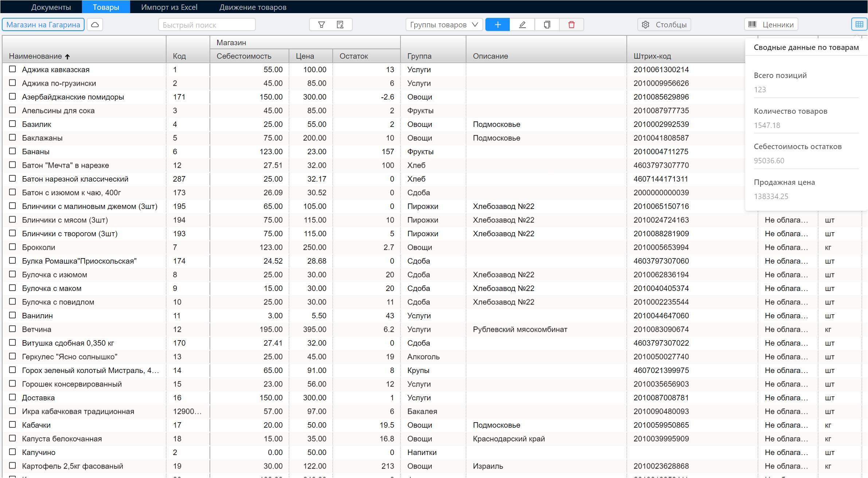Check the Капучино row checkbox
The image size is (868, 478).
pos(12,452)
